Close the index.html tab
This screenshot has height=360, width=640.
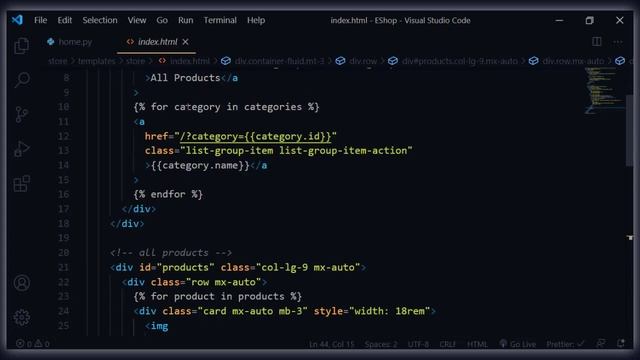click(185, 42)
